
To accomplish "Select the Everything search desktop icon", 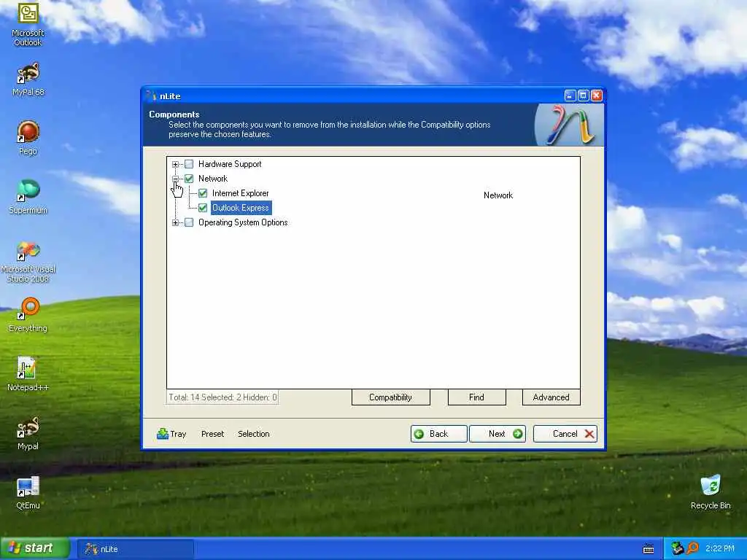I will (28, 315).
